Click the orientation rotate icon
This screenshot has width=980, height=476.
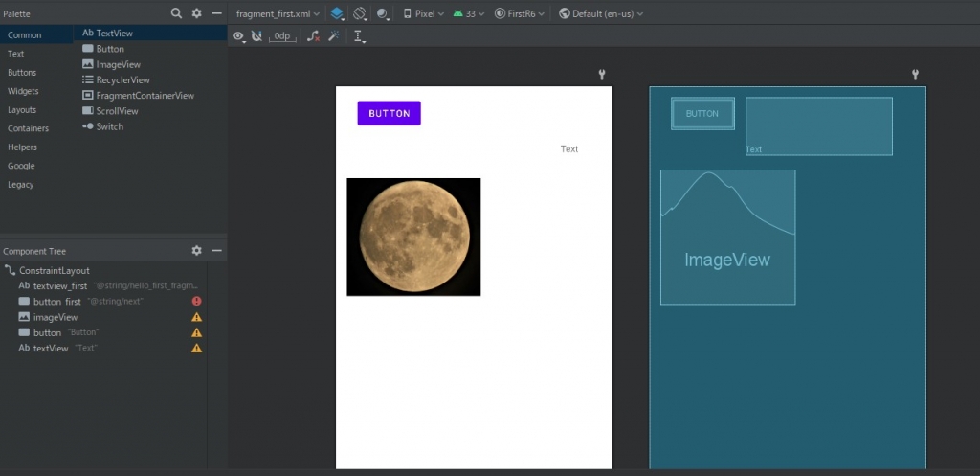click(361, 13)
